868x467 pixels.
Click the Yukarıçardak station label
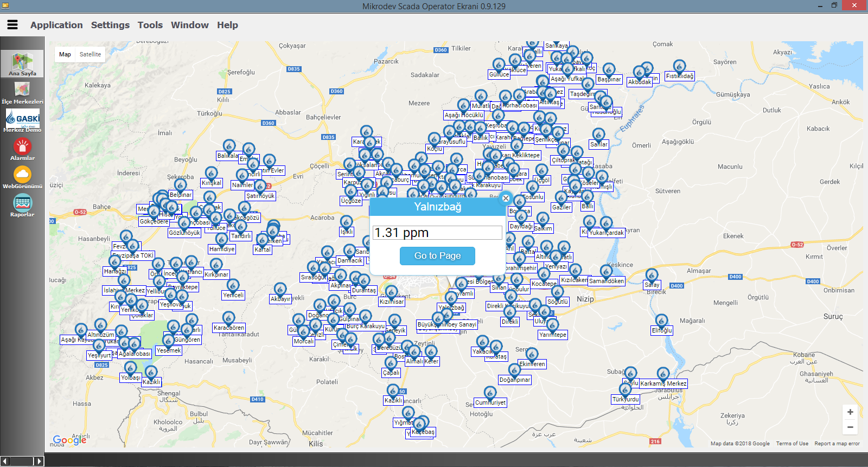pos(607,233)
